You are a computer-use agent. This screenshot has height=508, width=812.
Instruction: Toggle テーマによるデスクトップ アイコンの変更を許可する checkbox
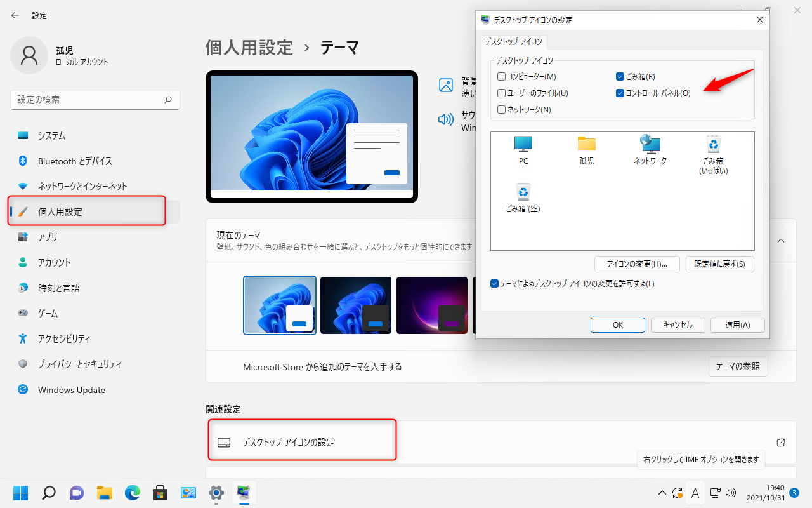495,284
